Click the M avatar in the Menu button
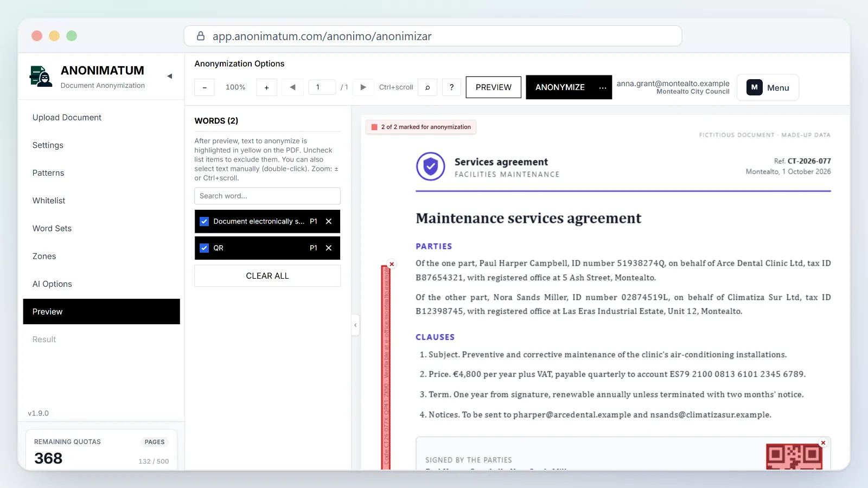The image size is (868, 488). (755, 87)
